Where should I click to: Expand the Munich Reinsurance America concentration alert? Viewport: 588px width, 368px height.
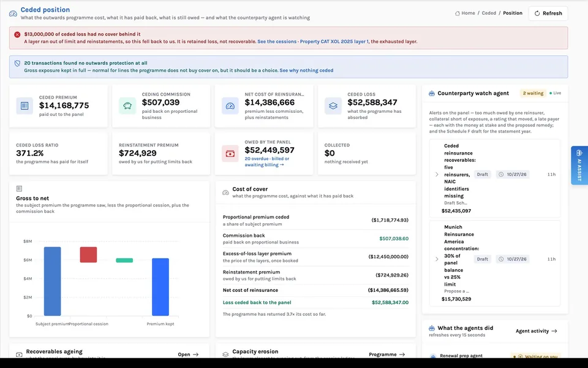(437, 259)
